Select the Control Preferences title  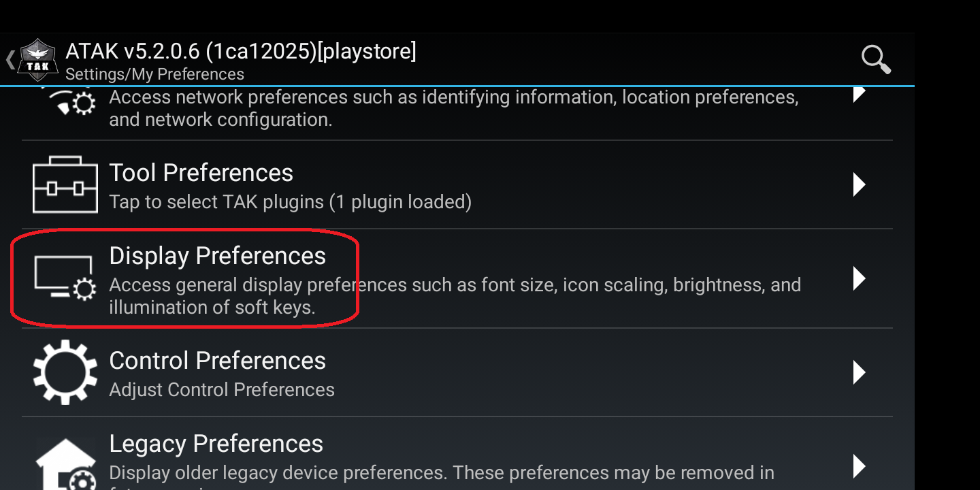pos(218,361)
